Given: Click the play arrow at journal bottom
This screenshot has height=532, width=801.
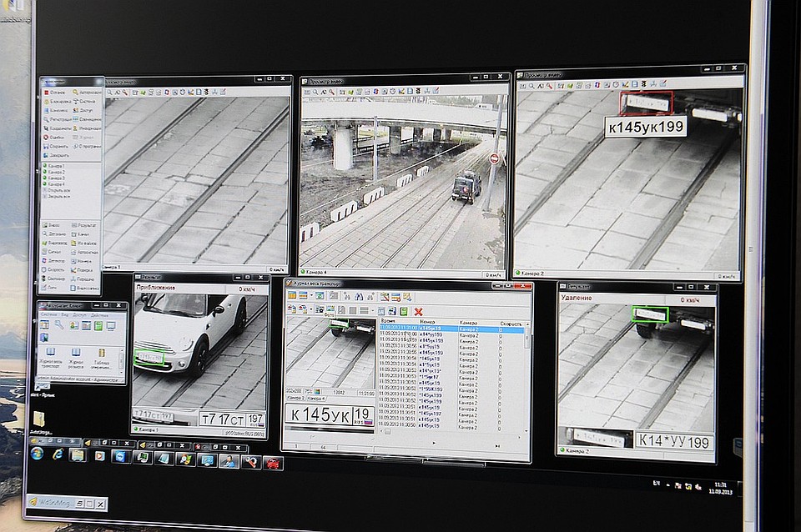Looking at the screenshot, I should [434, 444].
